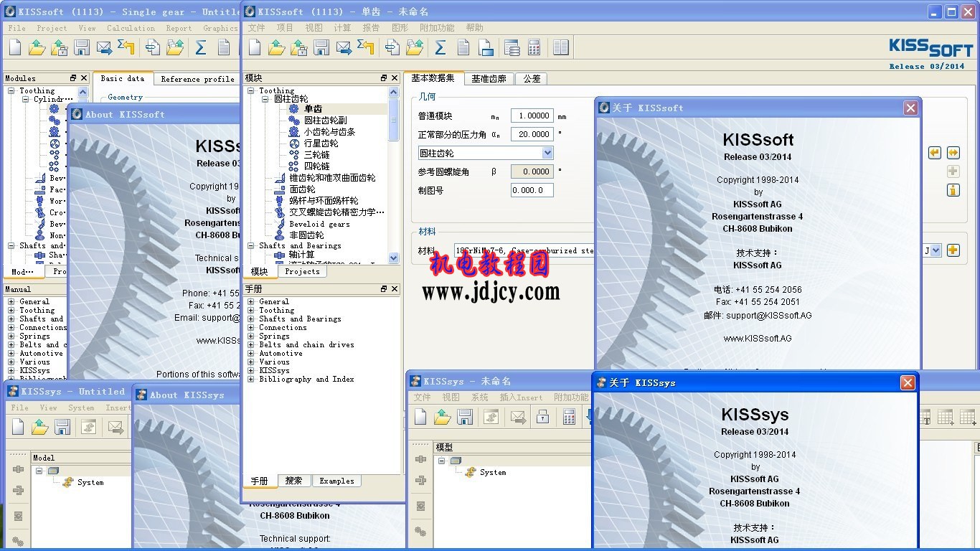The image size is (980, 551).
Task: Open manual book icon in Chinese KISSsoft toolbar
Action: 561,48
